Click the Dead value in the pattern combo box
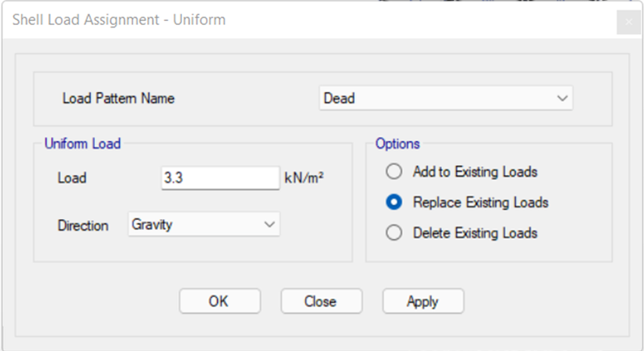Image resolution: width=644 pixels, height=351 pixels. [x=339, y=98]
